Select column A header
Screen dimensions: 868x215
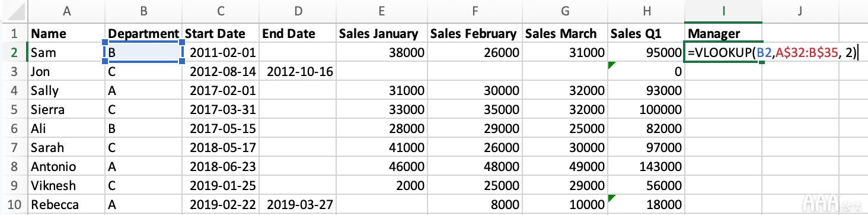pos(66,11)
